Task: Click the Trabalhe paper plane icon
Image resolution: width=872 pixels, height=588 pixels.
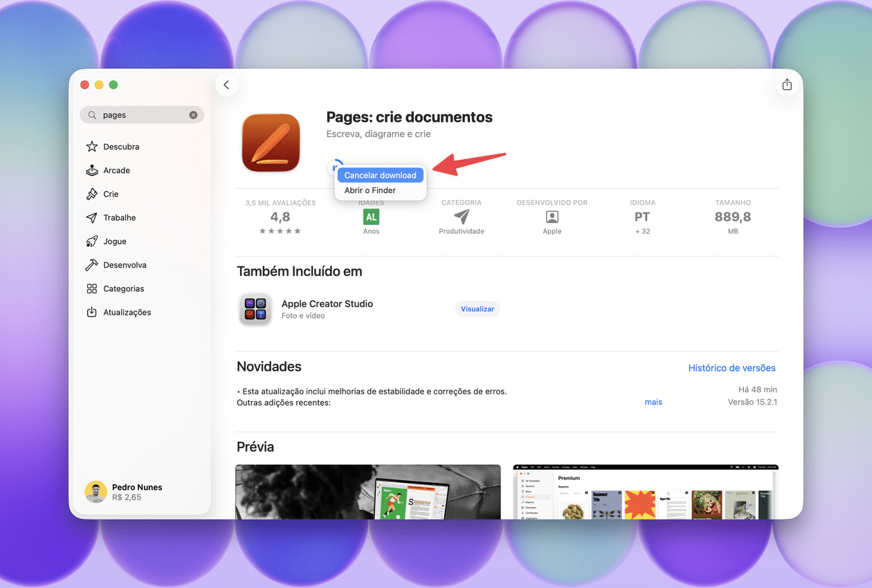Action: (91, 218)
